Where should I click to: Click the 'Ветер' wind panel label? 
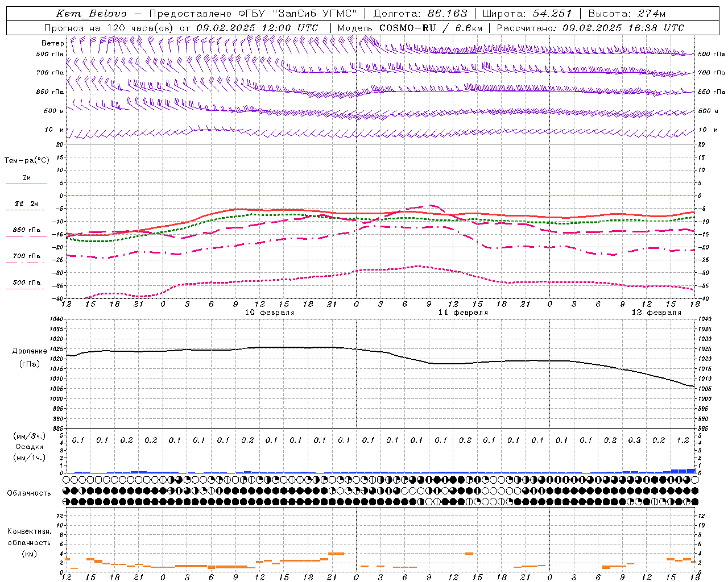pyautogui.click(x=53, y=43)
